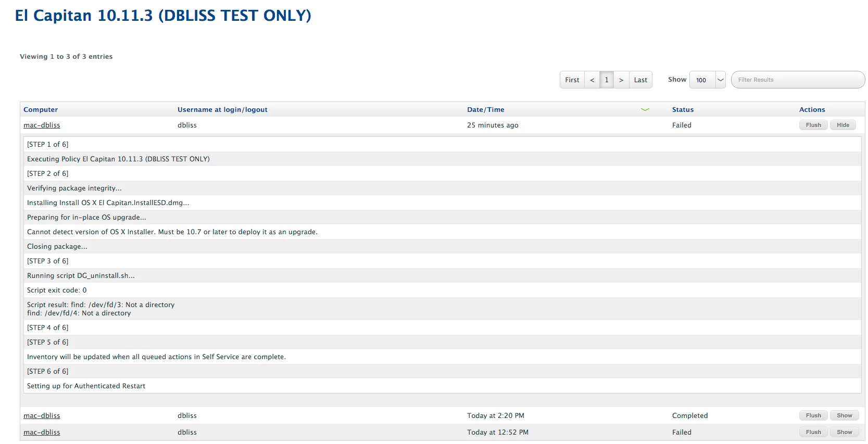This screenshot has width=868, height=444.
Task: Click the Viewing 1 to 3 of 3 entries text
Action: coord(66,57)
